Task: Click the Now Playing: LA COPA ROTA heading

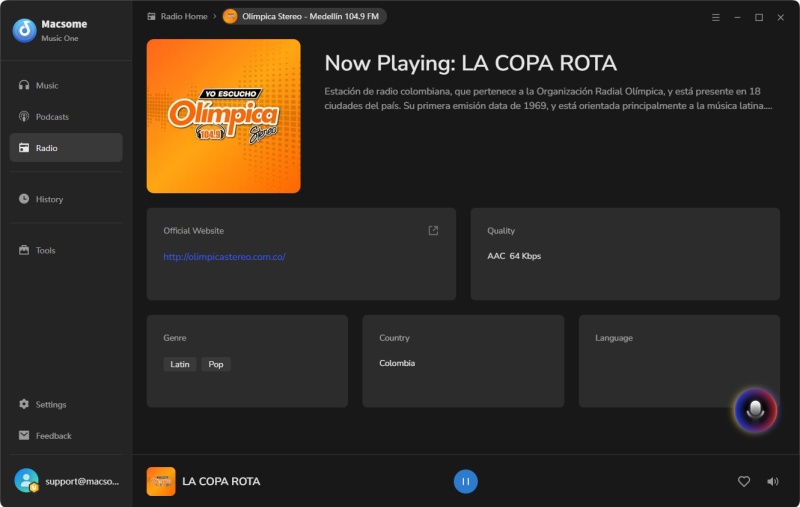Action: pos(470,63)
